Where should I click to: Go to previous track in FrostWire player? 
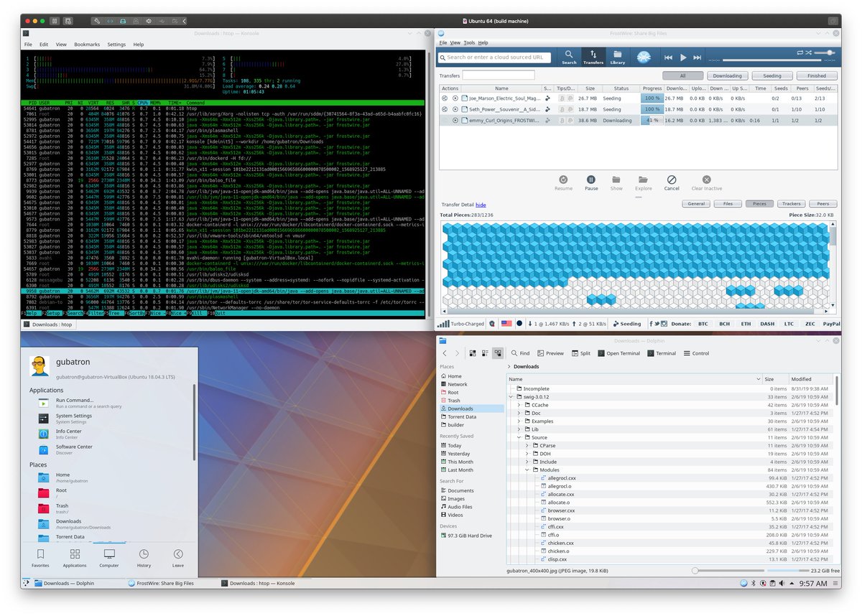tap(668, 57)
